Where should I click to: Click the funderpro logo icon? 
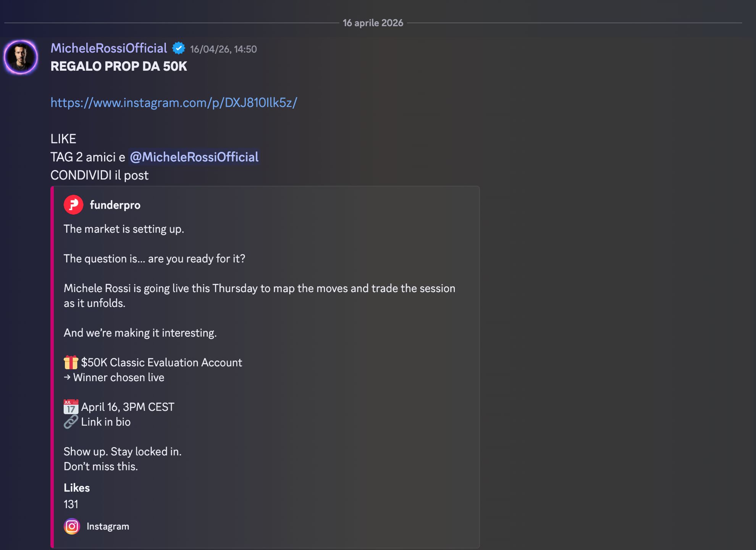(x=73, y=205)
